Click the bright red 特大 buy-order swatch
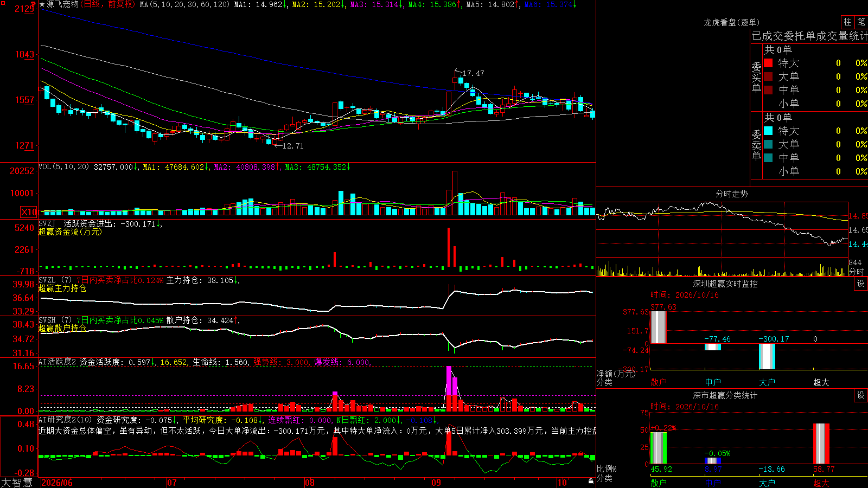Image resolution: width=868 pixels, height=488 pixels. pyautogui.click(x=768, y=63)
